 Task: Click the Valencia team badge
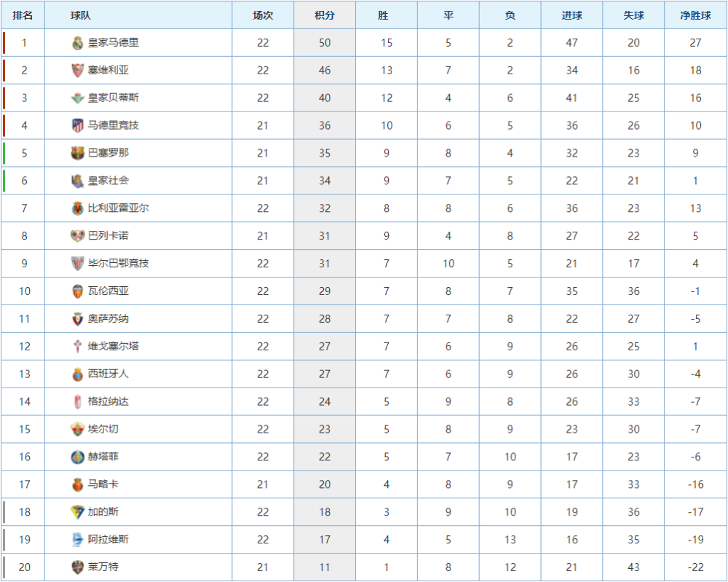(x=77, y=291)
